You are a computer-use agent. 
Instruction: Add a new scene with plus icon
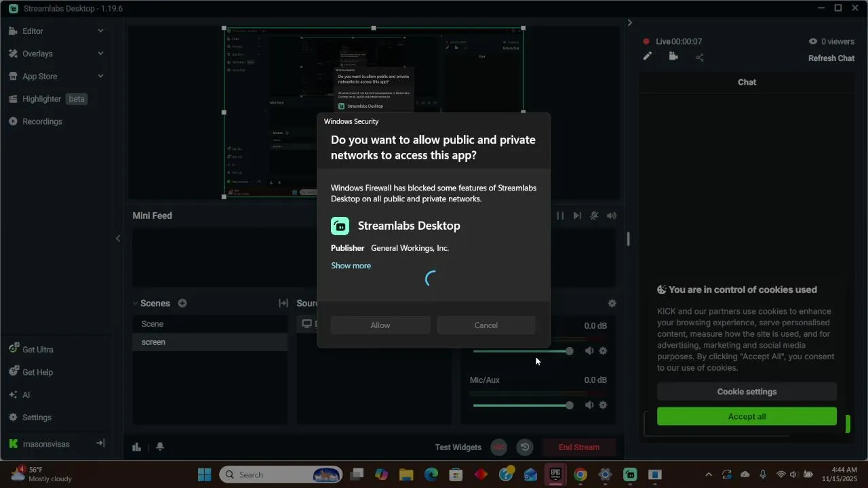(x=182, y=304)
